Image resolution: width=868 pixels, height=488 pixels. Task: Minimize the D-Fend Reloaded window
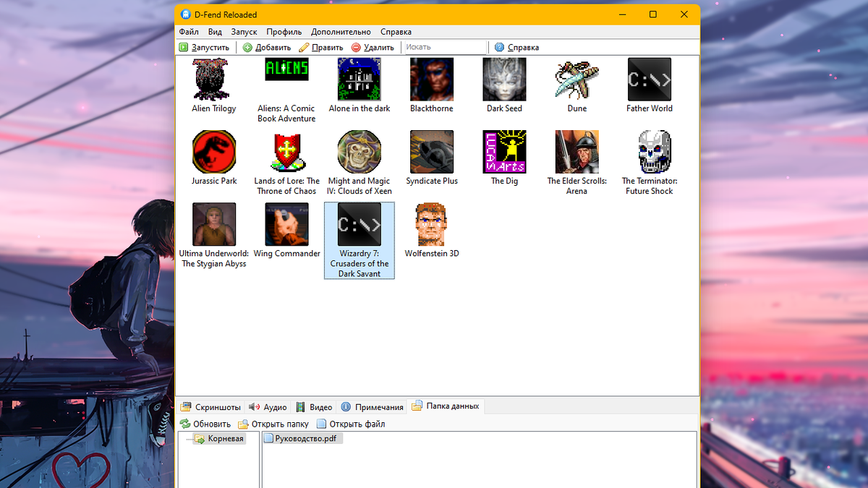click(621, 14)
